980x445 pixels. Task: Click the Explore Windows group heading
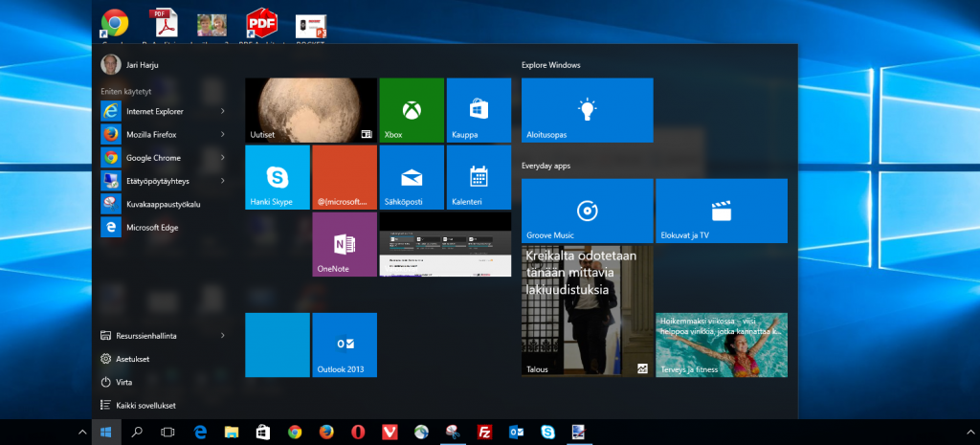[x=550, y=65]
